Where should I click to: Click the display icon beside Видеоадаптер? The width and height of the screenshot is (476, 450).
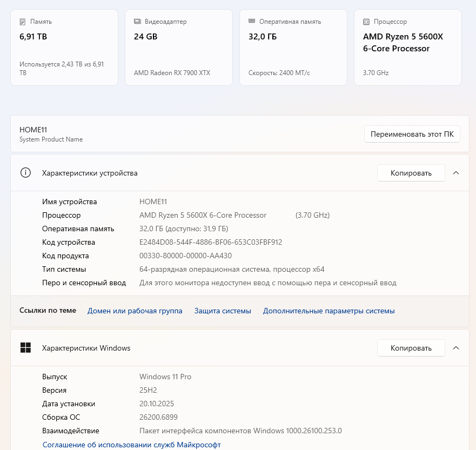(137, 22)
